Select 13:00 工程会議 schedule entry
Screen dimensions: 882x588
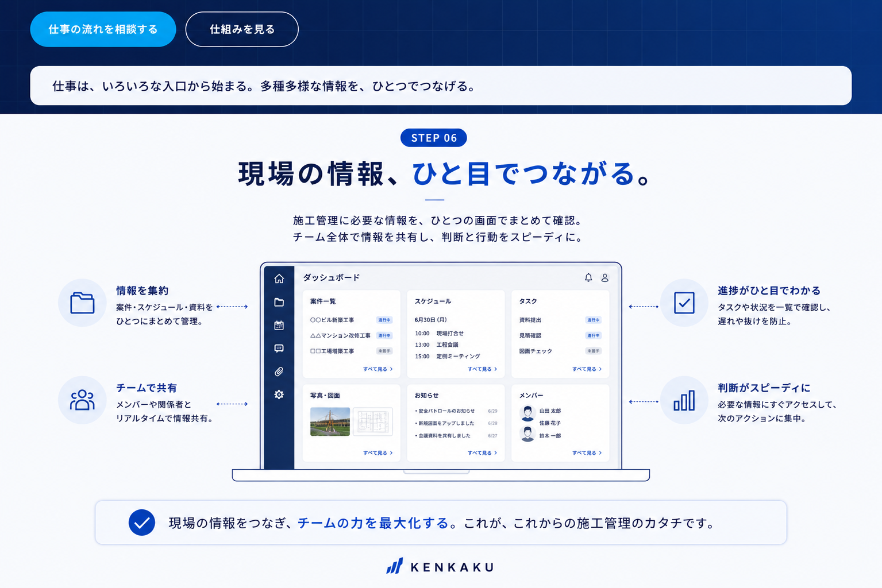point(437,345)
